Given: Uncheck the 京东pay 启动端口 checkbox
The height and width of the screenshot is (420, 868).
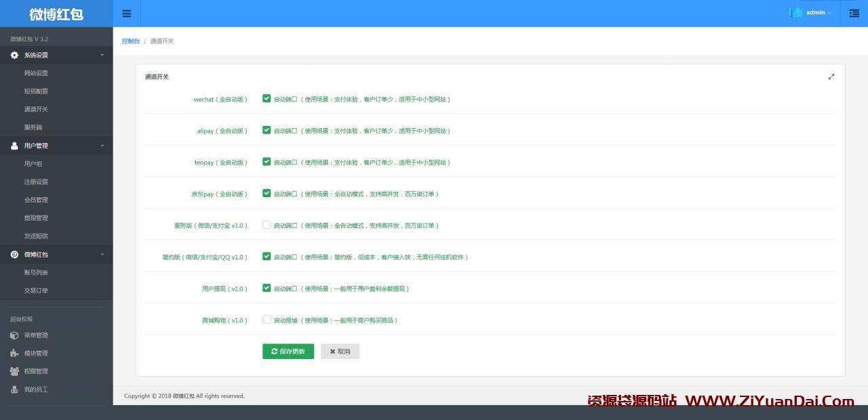Looking at the screenshot, I should [x=267, y=193].
